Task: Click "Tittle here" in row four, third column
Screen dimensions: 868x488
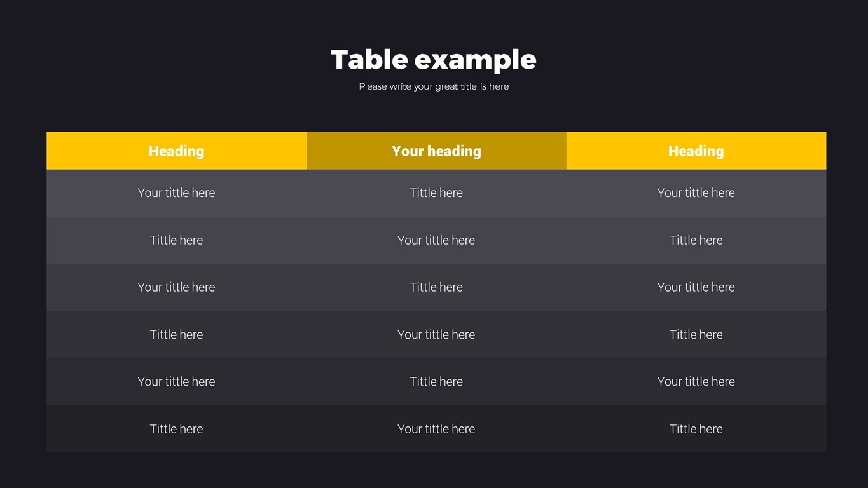Action: (696, 334)
